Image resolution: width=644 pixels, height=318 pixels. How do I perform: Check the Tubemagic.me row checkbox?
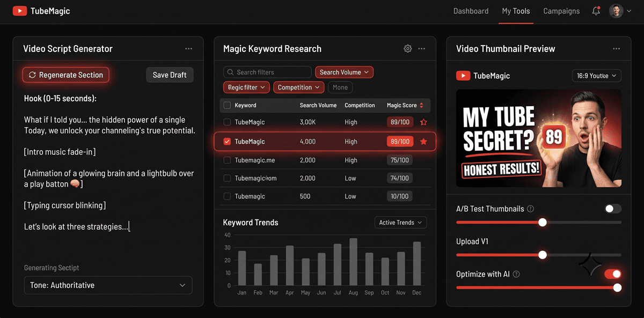(227, 160)
